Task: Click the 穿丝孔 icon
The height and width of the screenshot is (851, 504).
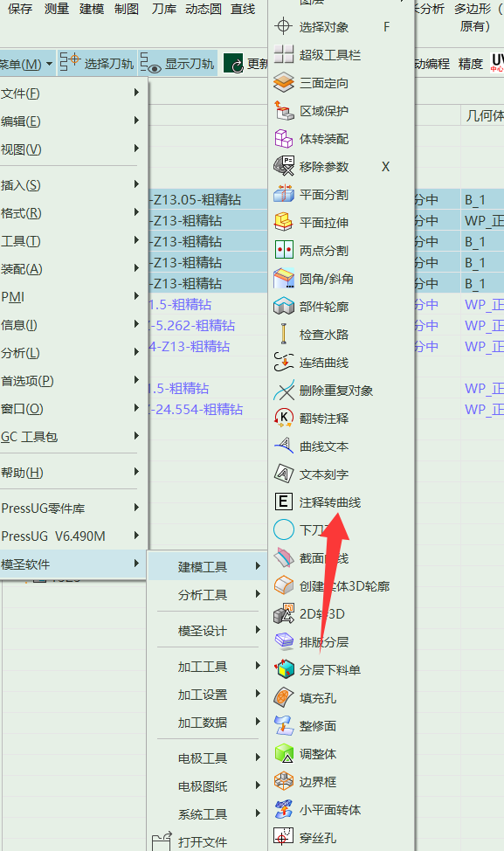Action: tap(284, 837)
